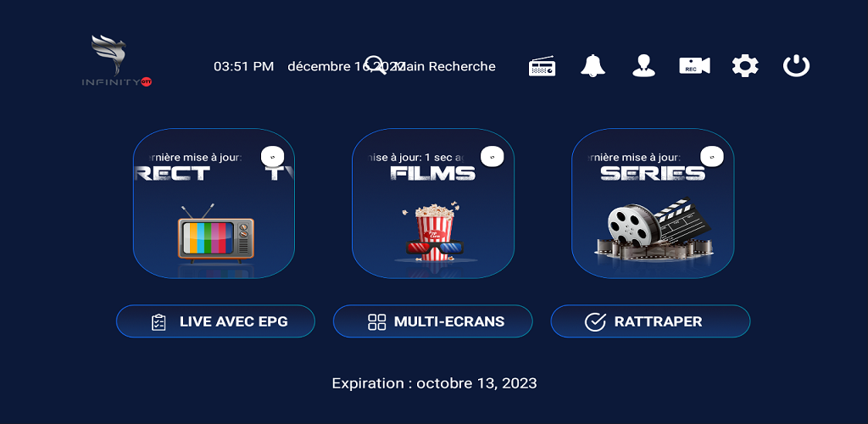Open the radio icon in top bar
868x424 pixels.
pos(542,66)
